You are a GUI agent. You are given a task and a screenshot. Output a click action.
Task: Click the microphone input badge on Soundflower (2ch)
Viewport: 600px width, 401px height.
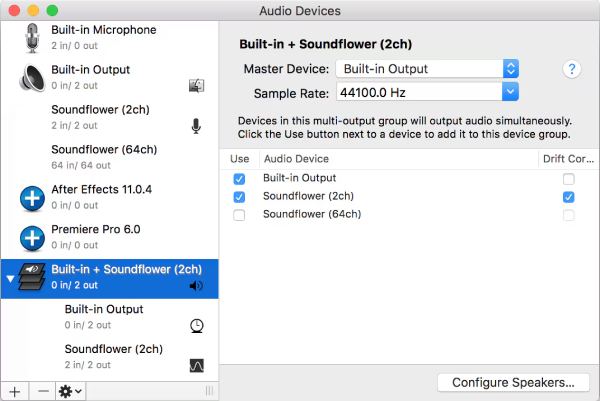196,126
